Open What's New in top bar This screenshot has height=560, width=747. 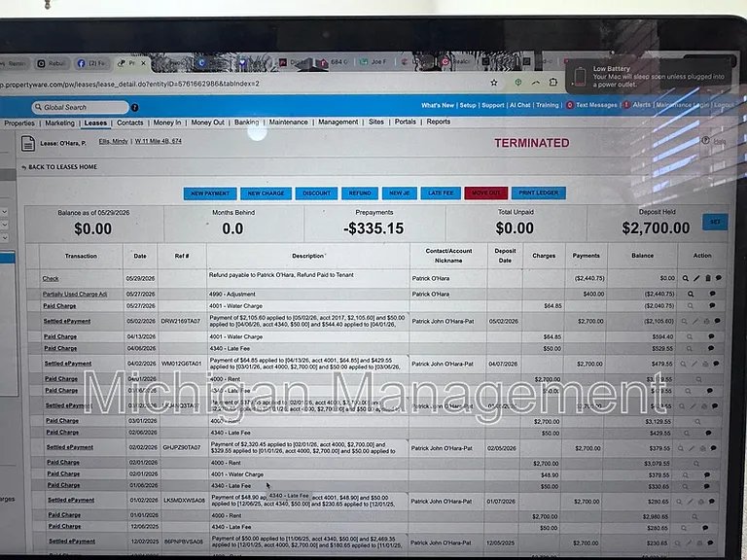click(x=438, y=105)
